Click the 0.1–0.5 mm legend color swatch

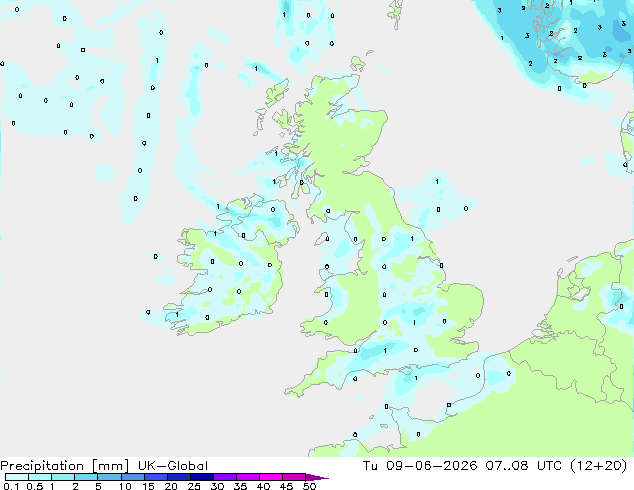pyautogui.click(x=17, y=477)
